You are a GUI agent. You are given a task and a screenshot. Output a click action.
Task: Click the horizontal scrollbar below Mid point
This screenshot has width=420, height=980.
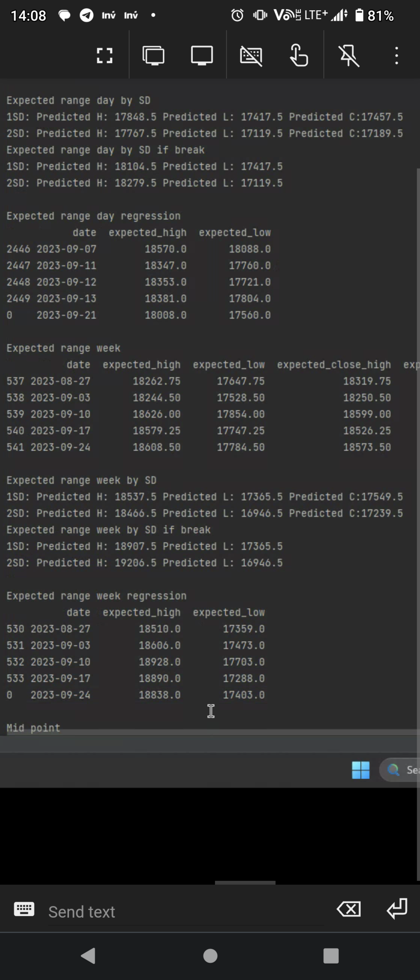[x=209, y=732]
